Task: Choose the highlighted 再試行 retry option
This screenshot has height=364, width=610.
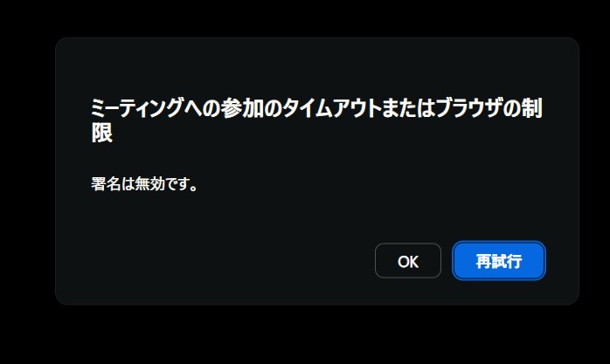Action: click(x=499, y=261)
